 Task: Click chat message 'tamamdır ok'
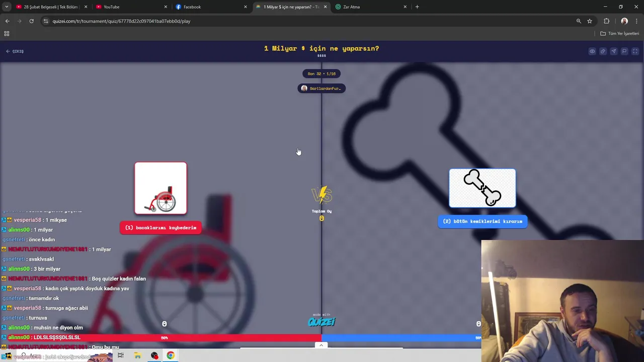click(x=45, y=299)
